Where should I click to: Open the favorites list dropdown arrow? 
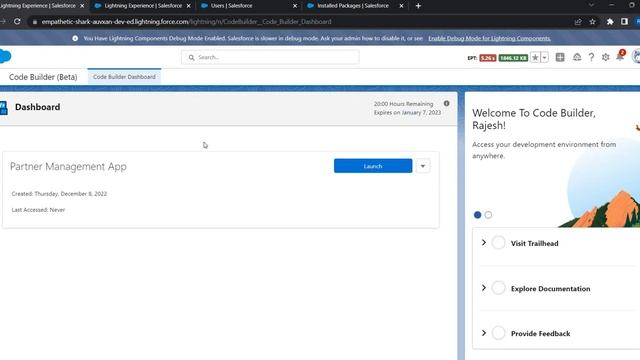pyautogui.click(x=544, y=58)
